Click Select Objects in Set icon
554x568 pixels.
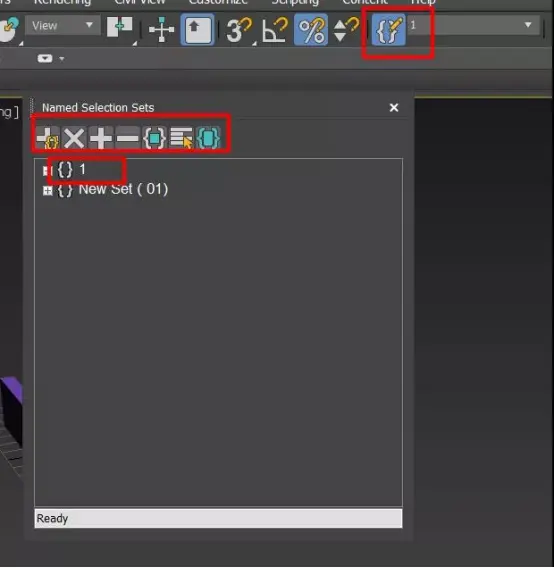click(x=155, y=138)
